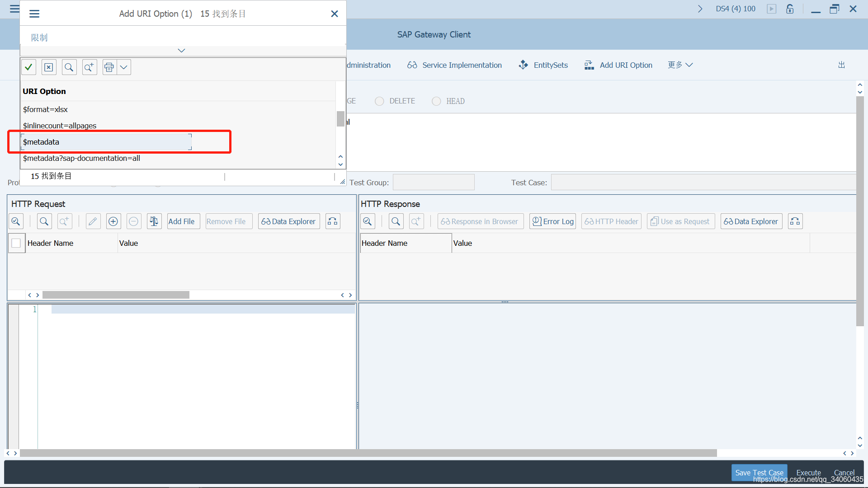Click Response in Browser button
Viewport: 868px width, 488px height.
click(481, 221)
